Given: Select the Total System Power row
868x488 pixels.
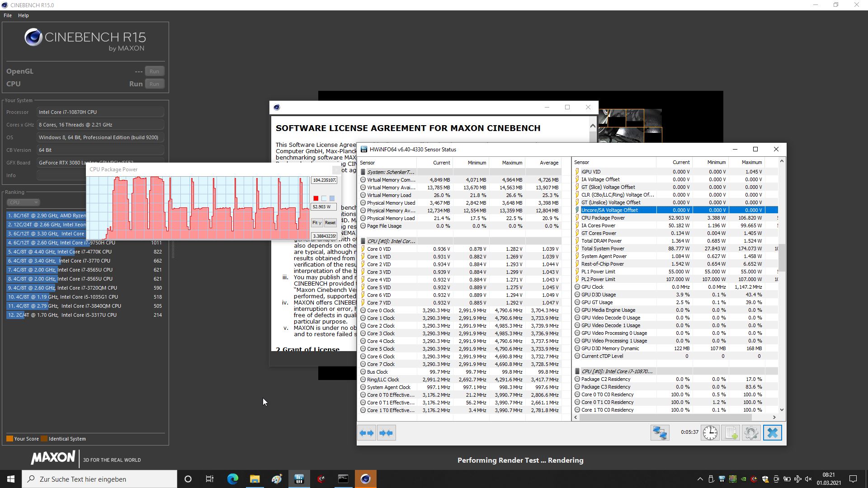Looking at the screenshot, I should pyautogui.click(x=675, y=249).
